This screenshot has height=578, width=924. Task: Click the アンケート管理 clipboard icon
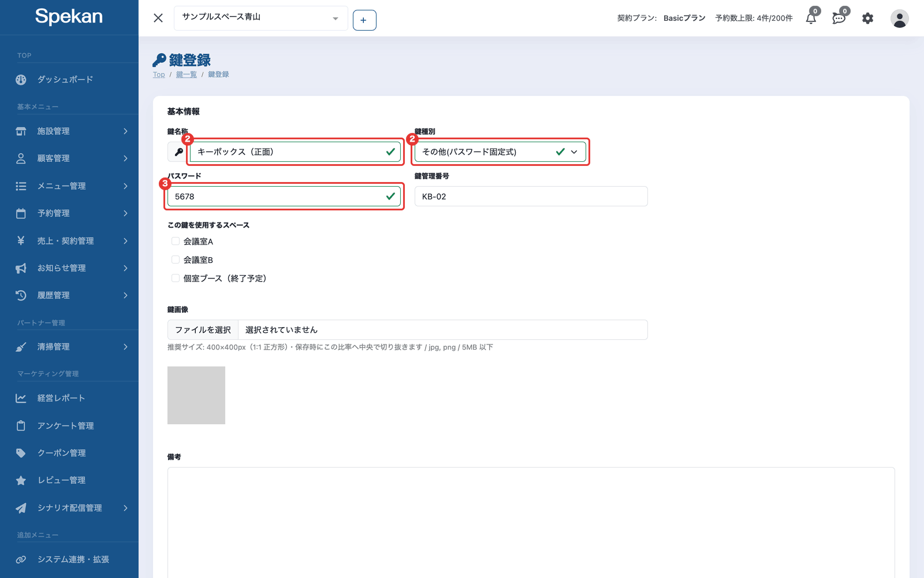click(21, 425)
